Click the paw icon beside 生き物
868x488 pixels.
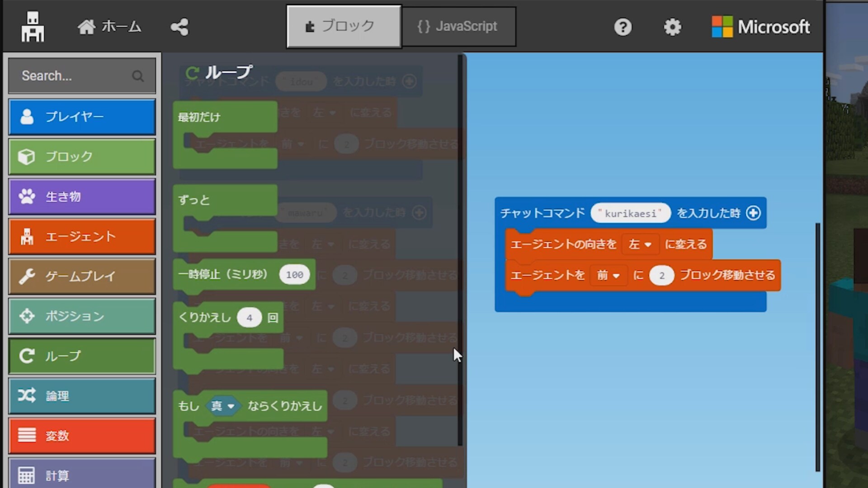pos(27,196)
